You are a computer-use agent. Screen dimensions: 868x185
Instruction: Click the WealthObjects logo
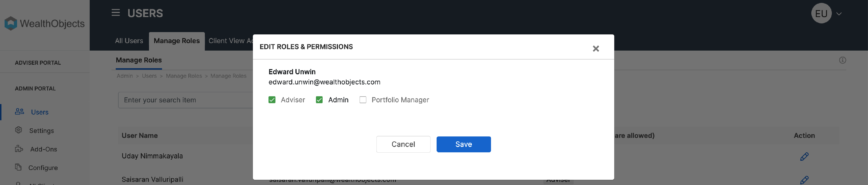click(45, 23)
